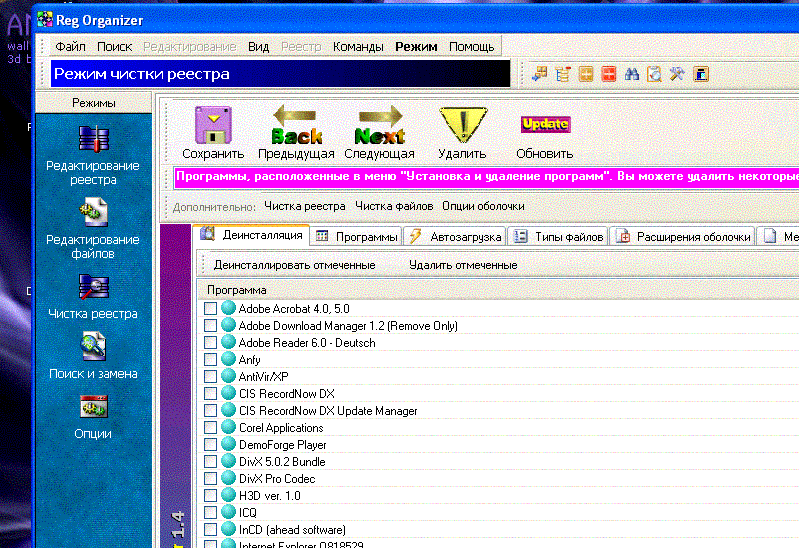Switch to the Программы tab
The width and height of the screenshot is (799, 548).
(356, 237)
